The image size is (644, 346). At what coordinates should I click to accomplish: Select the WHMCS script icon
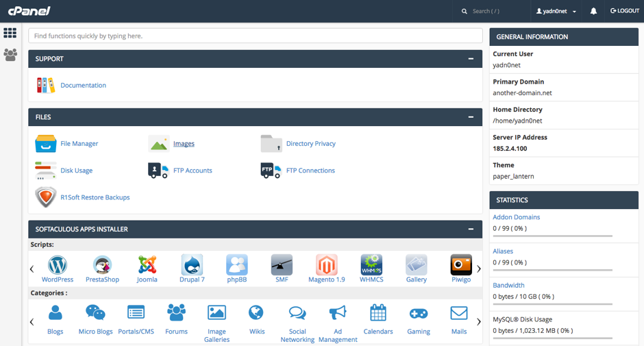pyautogui.click(x=371, y=265)
